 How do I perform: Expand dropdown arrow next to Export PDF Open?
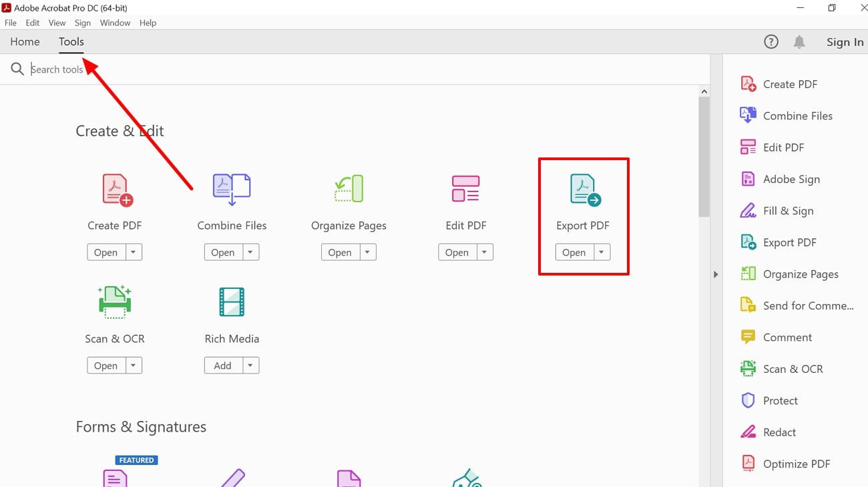602,252
